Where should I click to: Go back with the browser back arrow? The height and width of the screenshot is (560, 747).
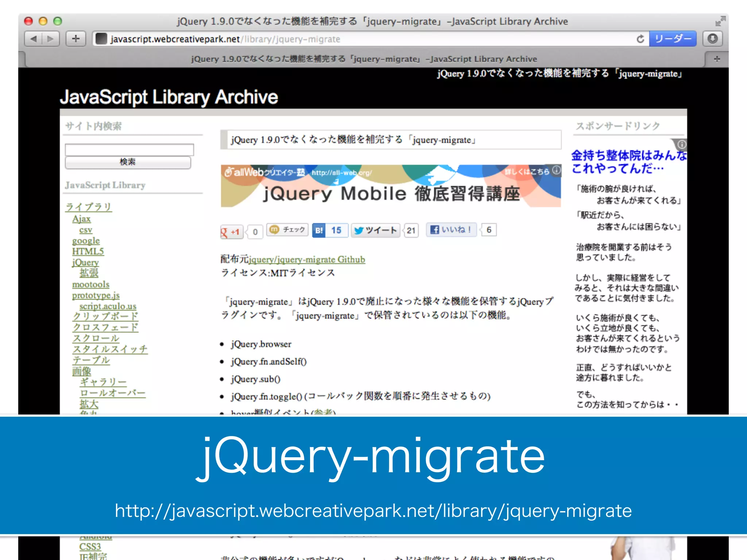pos(34,39)
